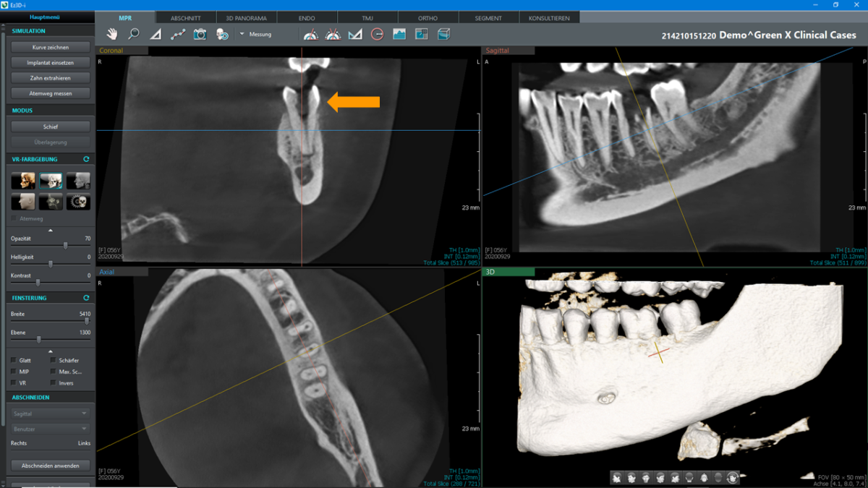Toggle the Atemweg checkbox
The height and width of the screenshot is (488, 868).
[14, 218]
